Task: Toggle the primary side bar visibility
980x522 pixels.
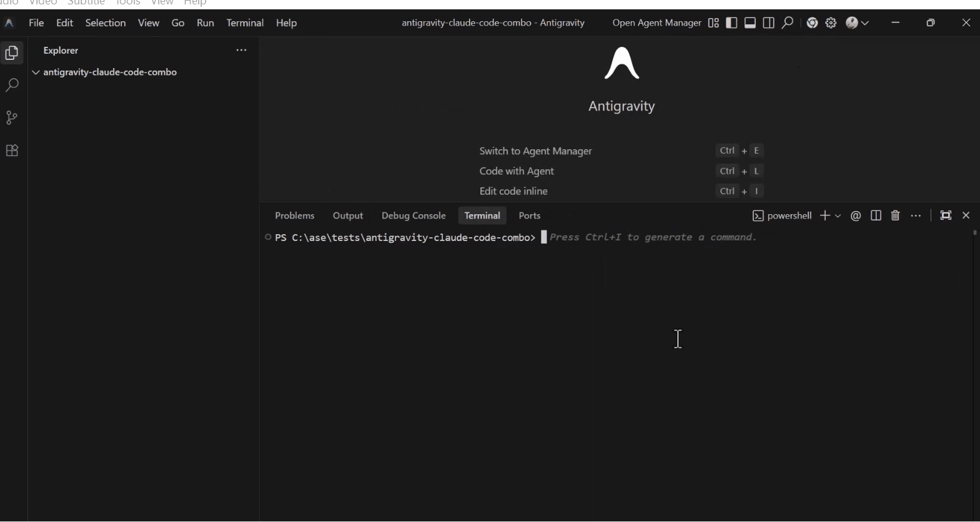Action: tap(731, 23)
